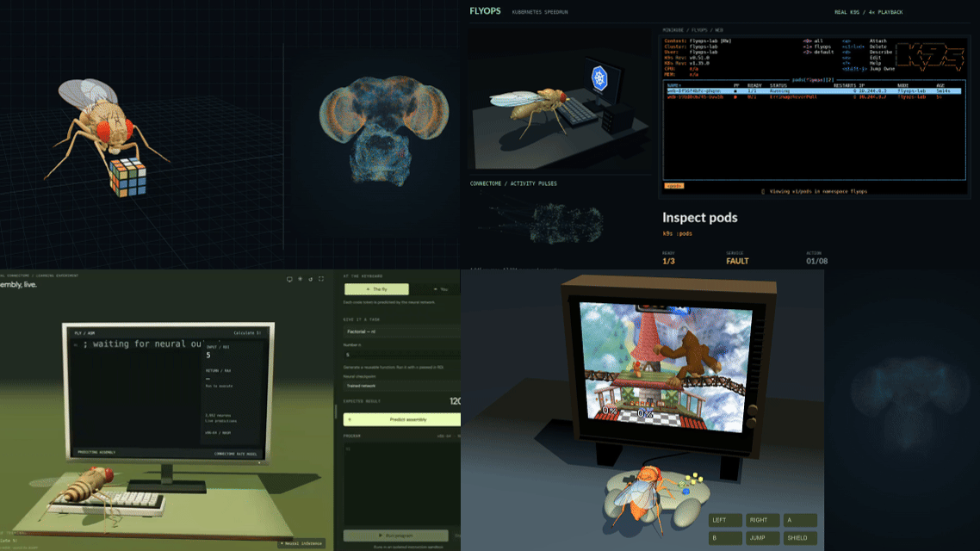
Task: Click the Delete shortcut in k9s header
Action: [878, 46]
